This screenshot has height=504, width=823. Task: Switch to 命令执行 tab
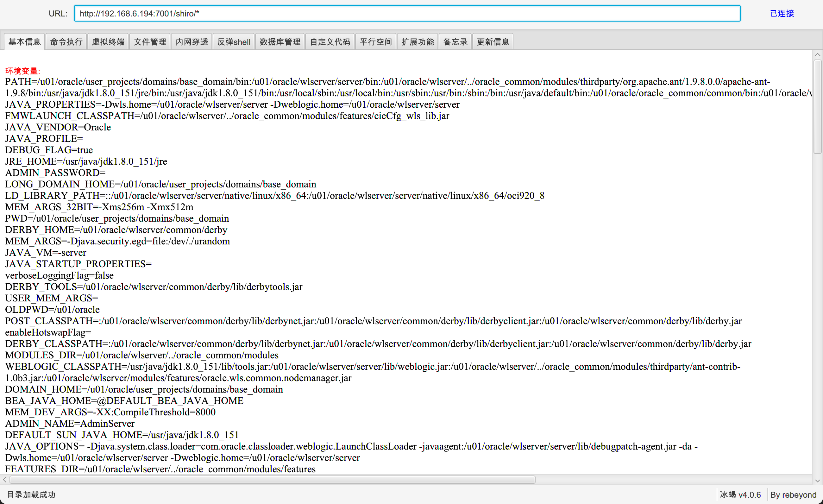click(66, 42)
